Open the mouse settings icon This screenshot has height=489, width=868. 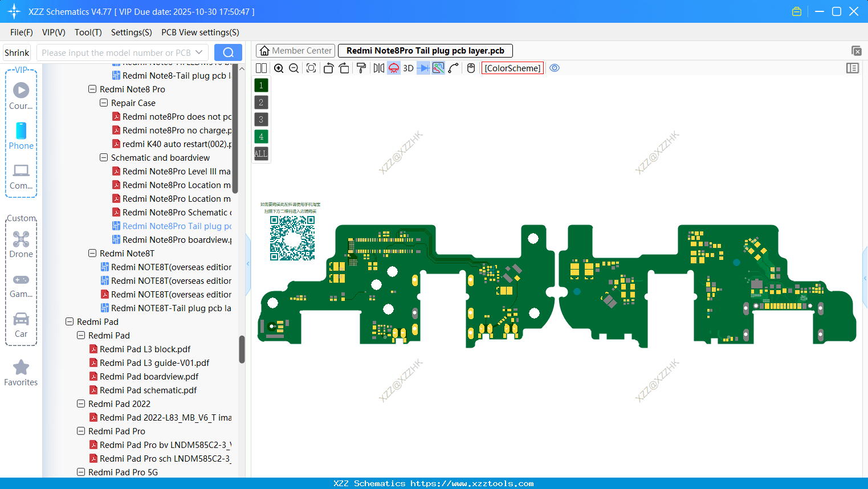click(x=471, y=68)
